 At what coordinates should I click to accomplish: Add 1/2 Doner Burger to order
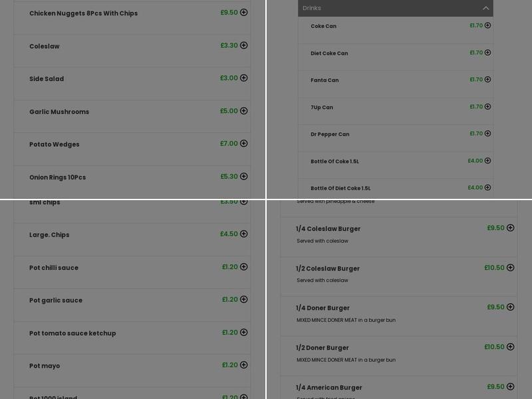pos(510,346)
